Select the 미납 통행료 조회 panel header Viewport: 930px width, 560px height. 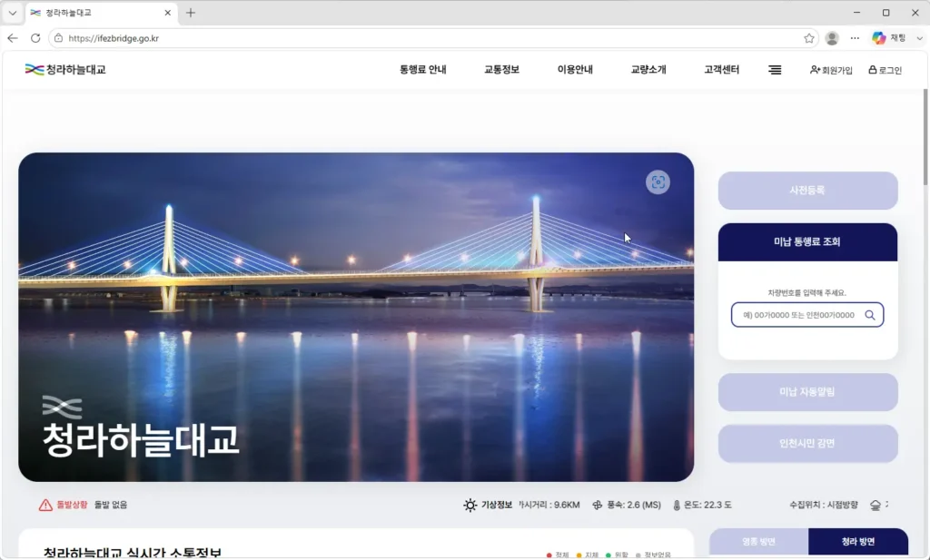[x=807, y=241]
